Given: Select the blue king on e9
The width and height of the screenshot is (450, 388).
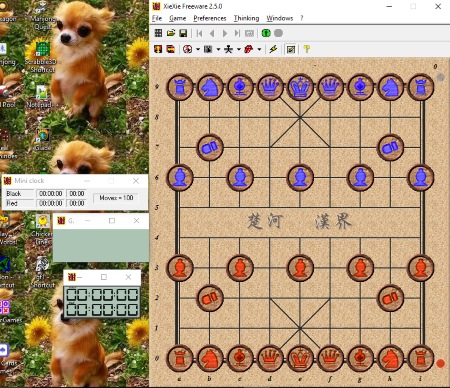Looking at the screenshot, I should click(300, 87).
